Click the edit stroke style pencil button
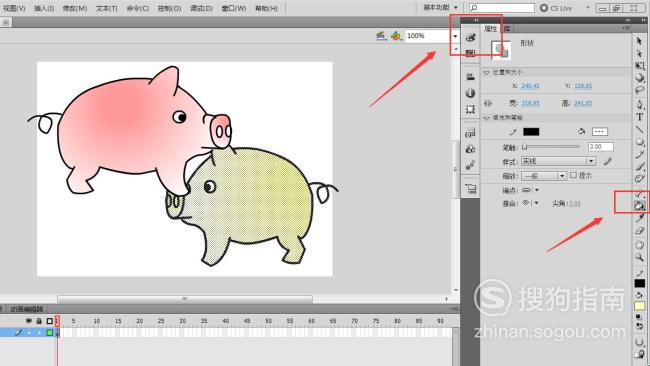The height and width of the screenshot is (366, 650). [608, 161]
